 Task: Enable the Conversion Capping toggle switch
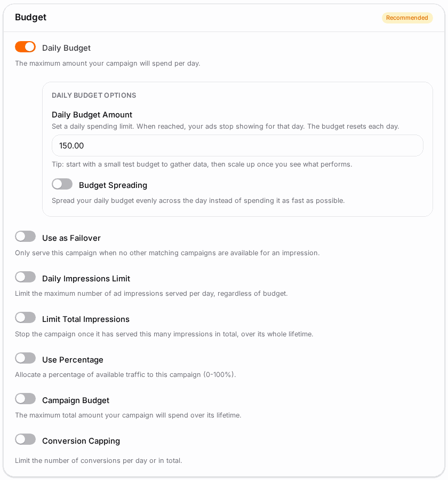tap(26, 439)
